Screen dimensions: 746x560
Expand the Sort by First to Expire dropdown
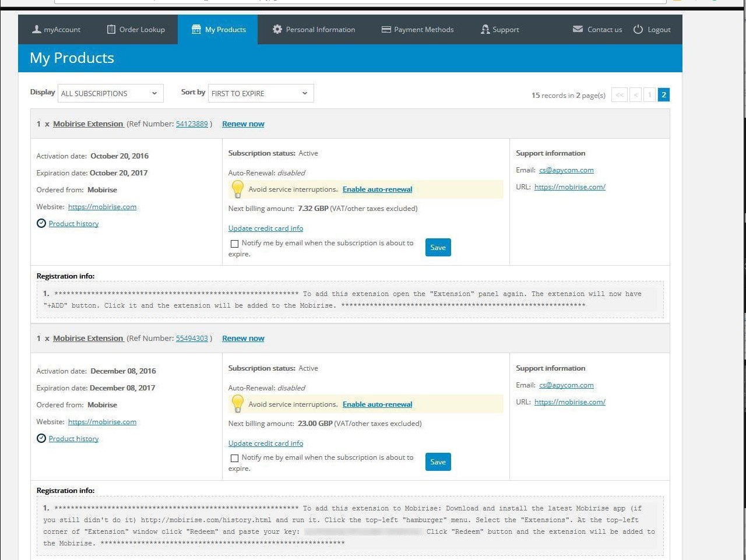coord(261,93)
